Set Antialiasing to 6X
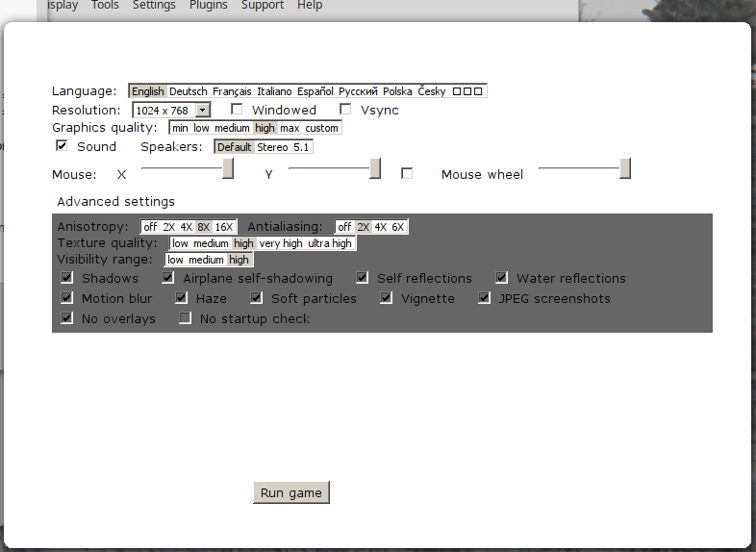The height and width of the screenshot is (552, 756). (398, 227)
